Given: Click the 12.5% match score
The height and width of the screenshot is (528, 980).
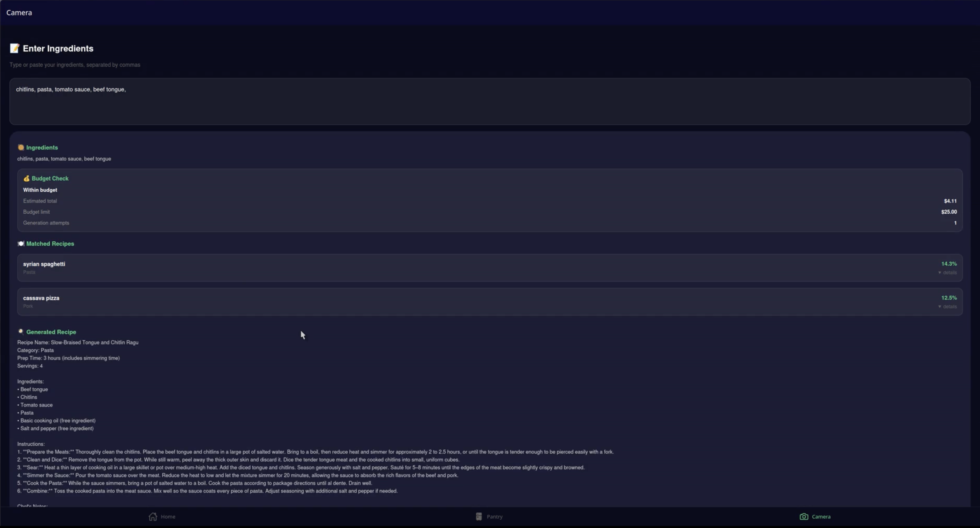Looking at the screenshot, I should pos(949,298).
